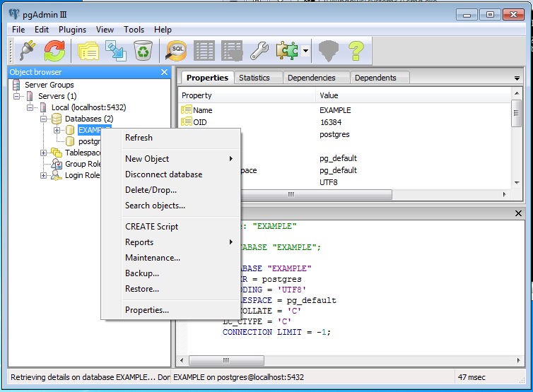The width and height of the screenshot is (533, 392).
Task: Close the Object browser panel
Action: point(164,72)
